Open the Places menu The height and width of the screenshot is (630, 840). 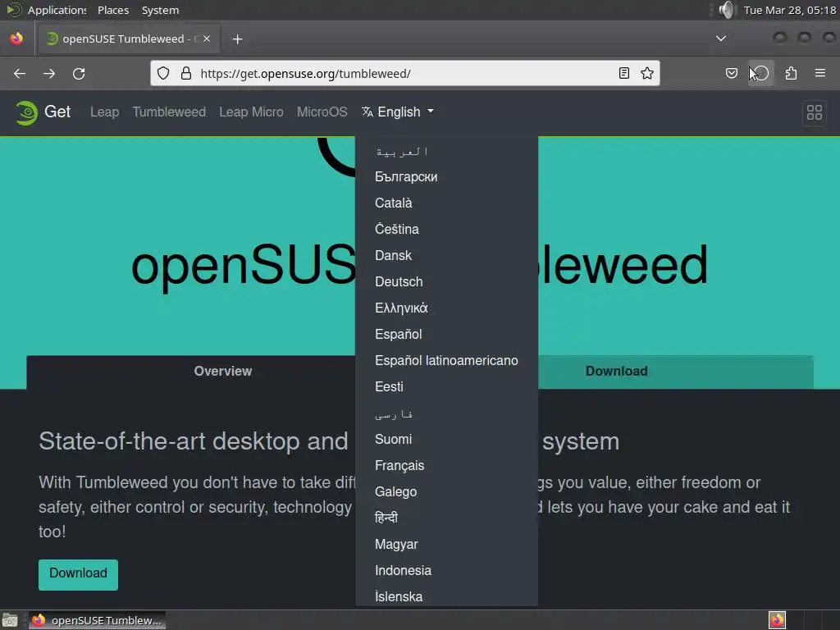coord(113,10)
